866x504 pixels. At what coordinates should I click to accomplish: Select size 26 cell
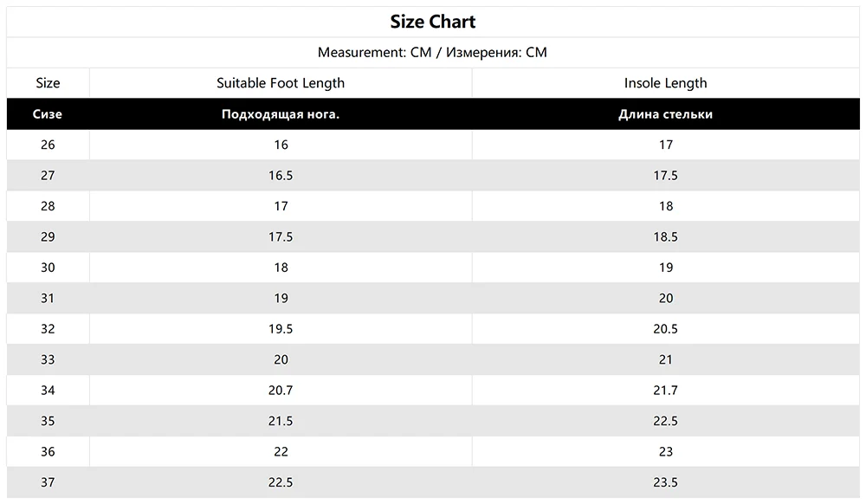pos(48,145)
